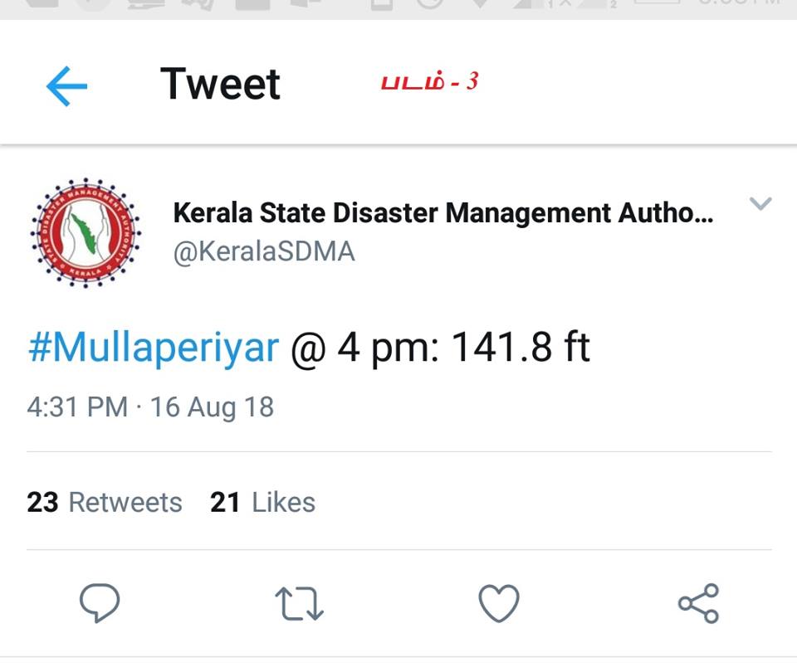Tap Kerala State Disaster Management display name
This screenshot has width=797, height=672.
coord(443,212)
